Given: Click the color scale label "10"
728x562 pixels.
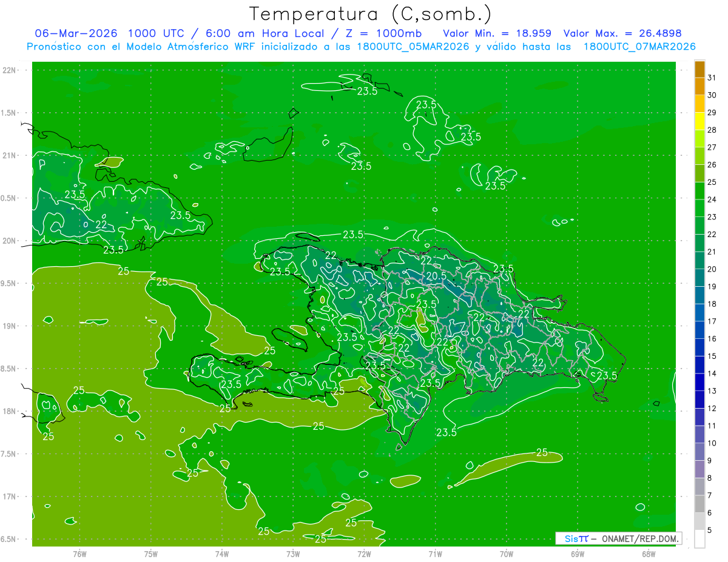Looking at the screenshot, I should coord(712,443).
